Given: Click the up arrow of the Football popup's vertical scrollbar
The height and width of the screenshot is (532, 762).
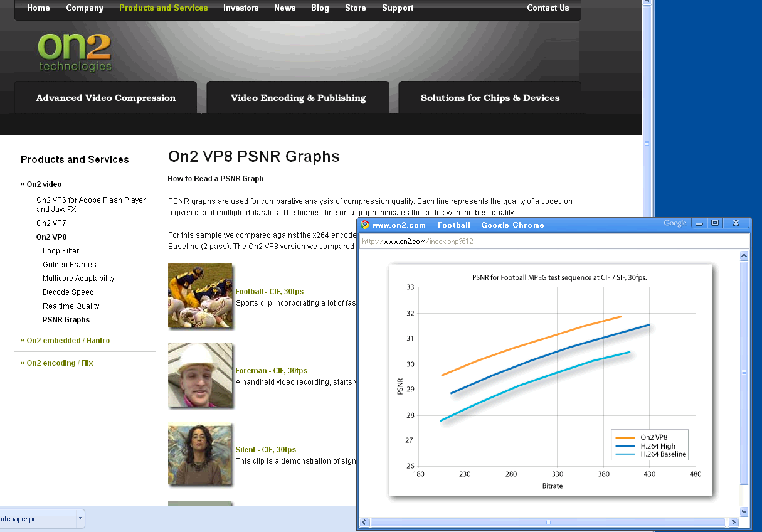Looking at the screenshot, I should click(x=744, y=256).
